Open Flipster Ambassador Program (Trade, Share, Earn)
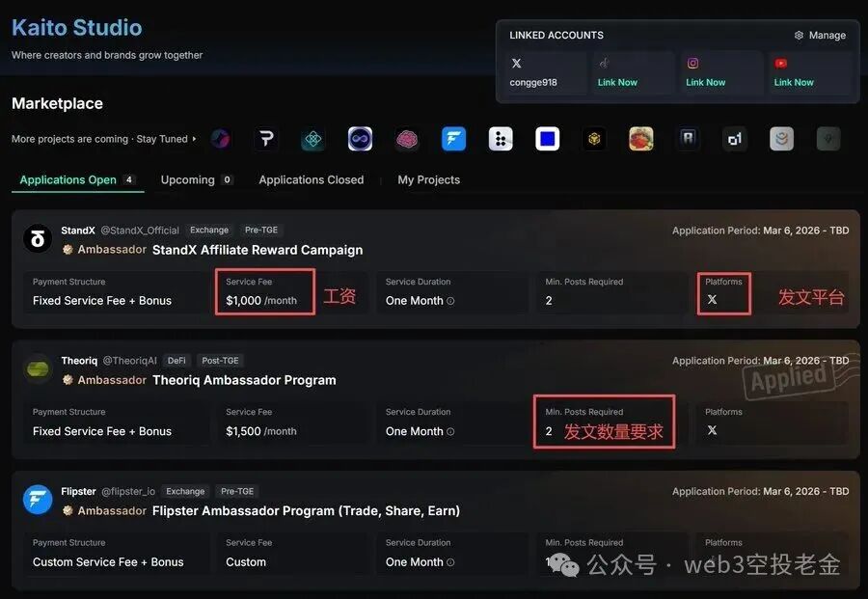This screenshot has height=599, width=868. pyautogui.click(x=306, y=511)
